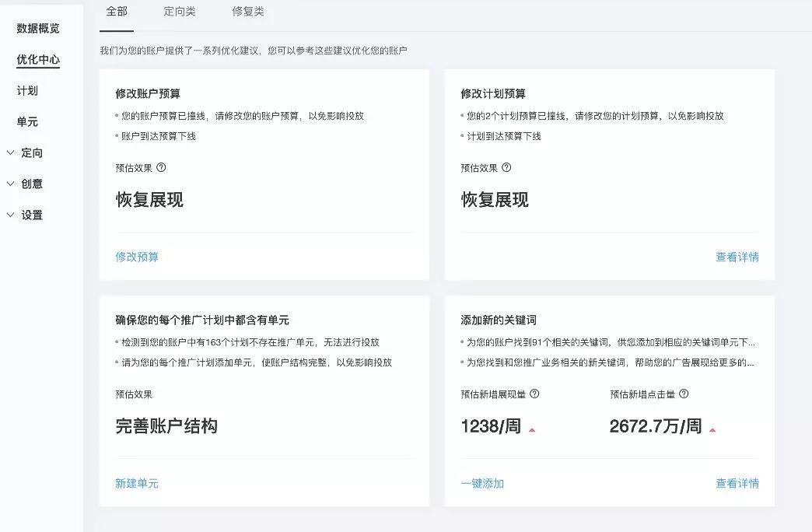Image resolution: width=812 pixels, height=532 pixels.
Task: Click the 一键添加 button
Action: click(484, 482)
